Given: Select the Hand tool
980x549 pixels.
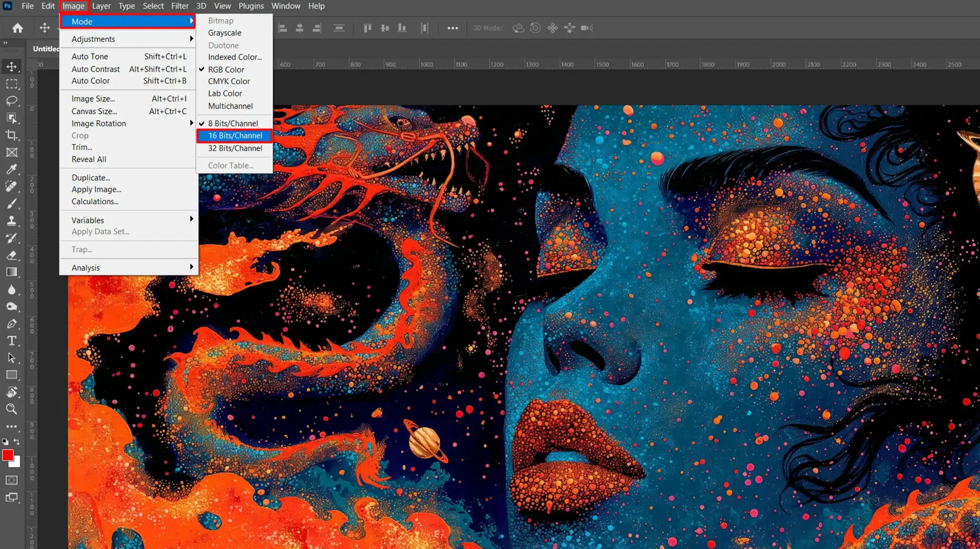Looking at the screenshot, I should coord(11,392).
